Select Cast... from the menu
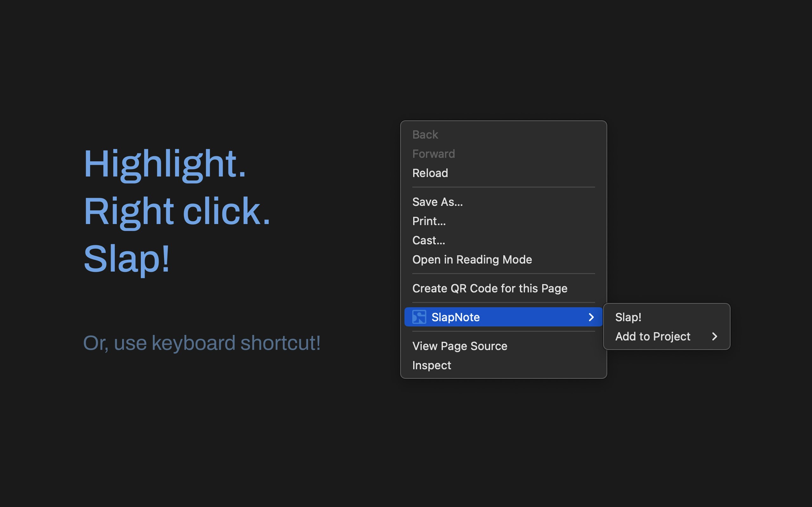Viewport: 812px width, 507px height. coord(428,240)
